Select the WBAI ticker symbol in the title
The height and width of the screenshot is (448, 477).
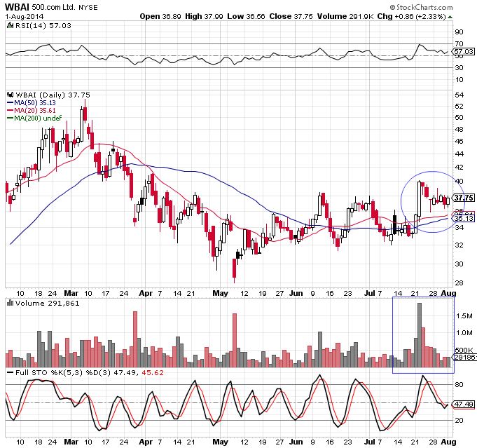[17, 7]
